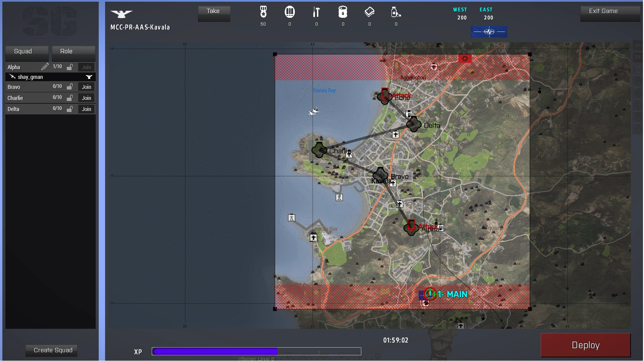Click the fuel barrel resource icon
644x361 pixels.
tap(343, 12)
